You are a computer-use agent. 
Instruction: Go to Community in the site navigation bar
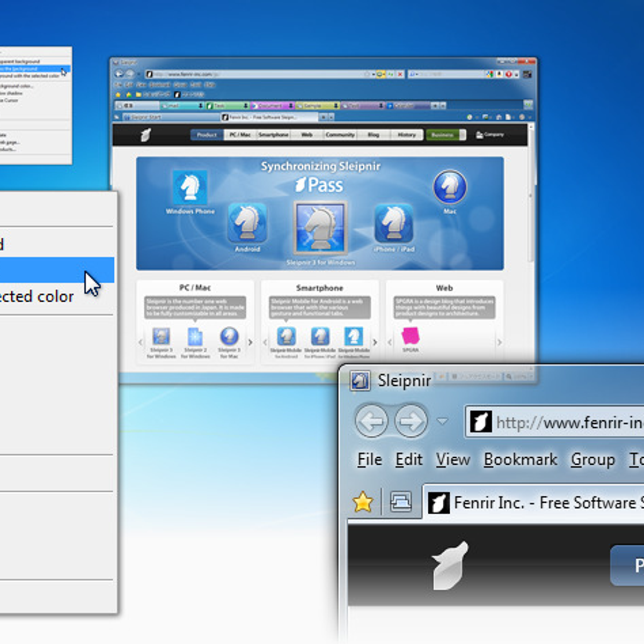click(x=340, y=135)
